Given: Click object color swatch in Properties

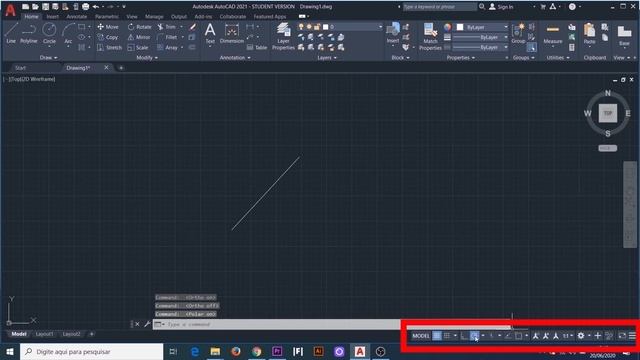Looking at the screenshot, I should coord(460,27).
